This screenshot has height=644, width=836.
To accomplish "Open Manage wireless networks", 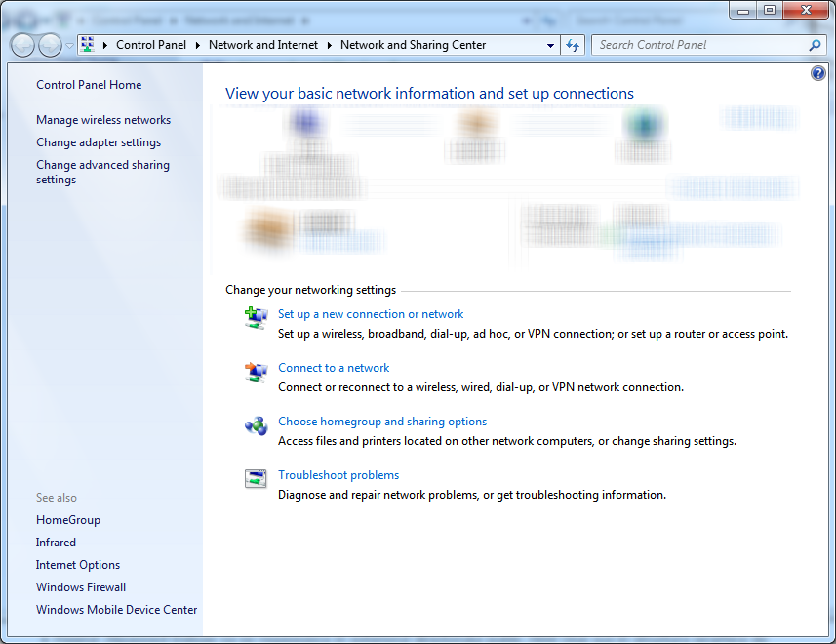I will point(103,120).
